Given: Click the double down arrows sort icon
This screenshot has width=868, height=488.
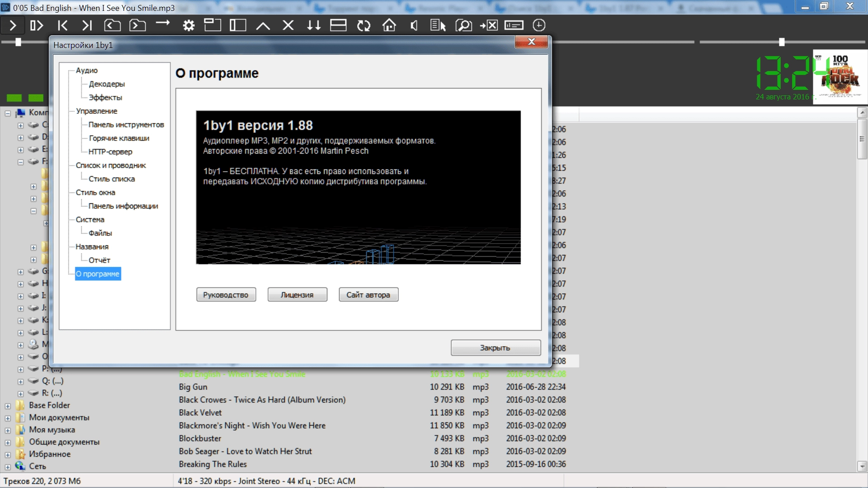Looking at the screenshot, I should point(313,25).
